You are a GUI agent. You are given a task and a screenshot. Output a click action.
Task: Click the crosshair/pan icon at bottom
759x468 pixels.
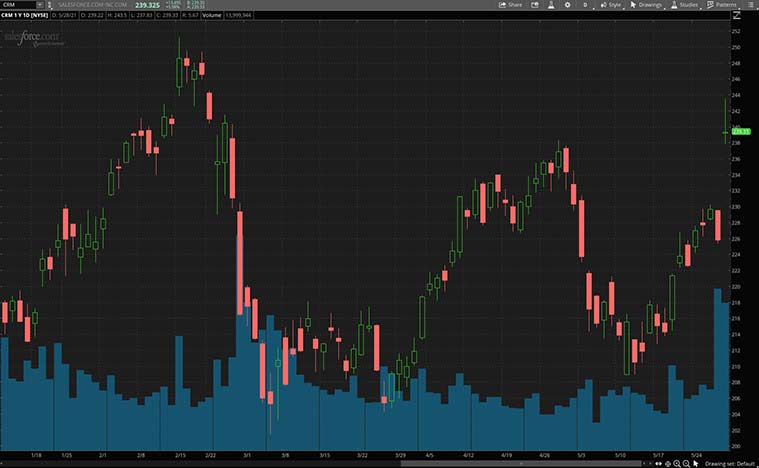coord(668,464)
